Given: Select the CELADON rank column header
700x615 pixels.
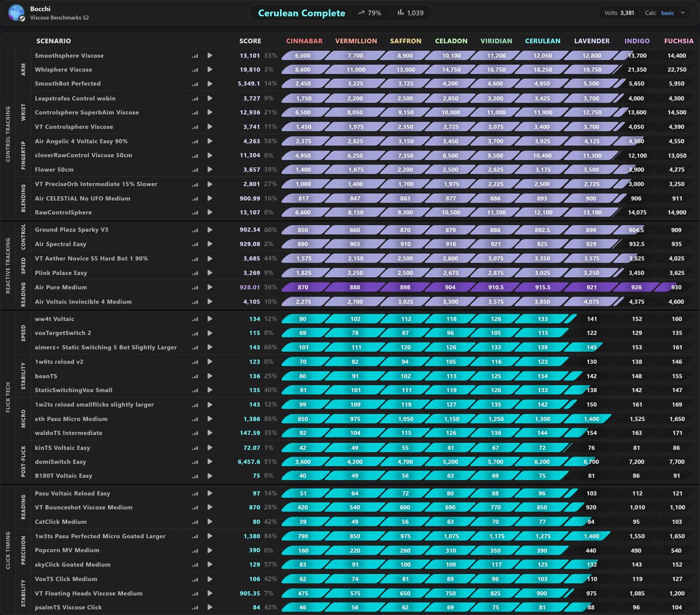Looking at the screenshot, I should pos(452,41).
